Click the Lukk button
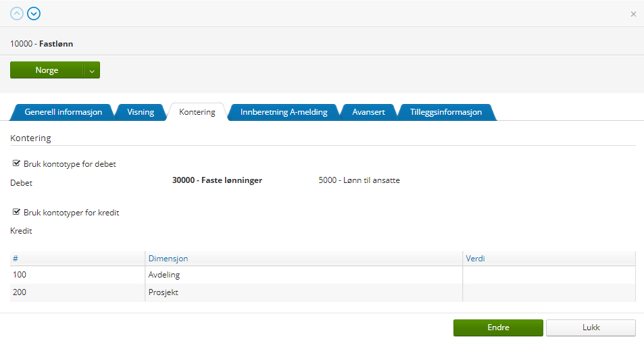Screen dimensions: 644x341 pos(591,327)
